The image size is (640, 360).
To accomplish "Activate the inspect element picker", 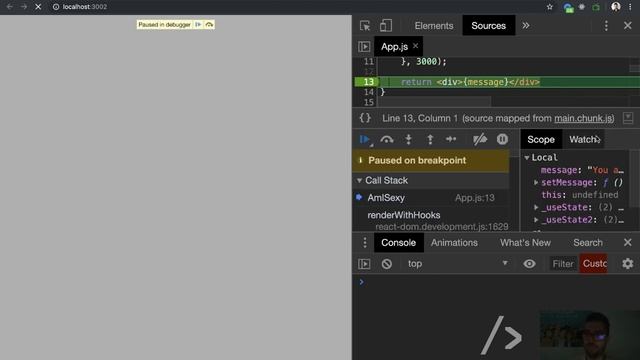I will 365,26.
